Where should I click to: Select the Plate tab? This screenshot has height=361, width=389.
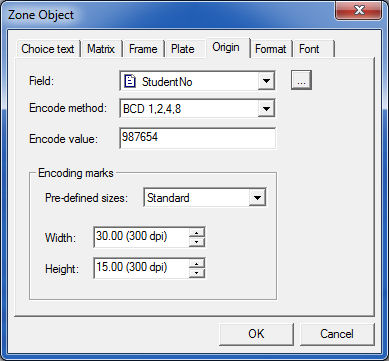(x=183, y=49)
